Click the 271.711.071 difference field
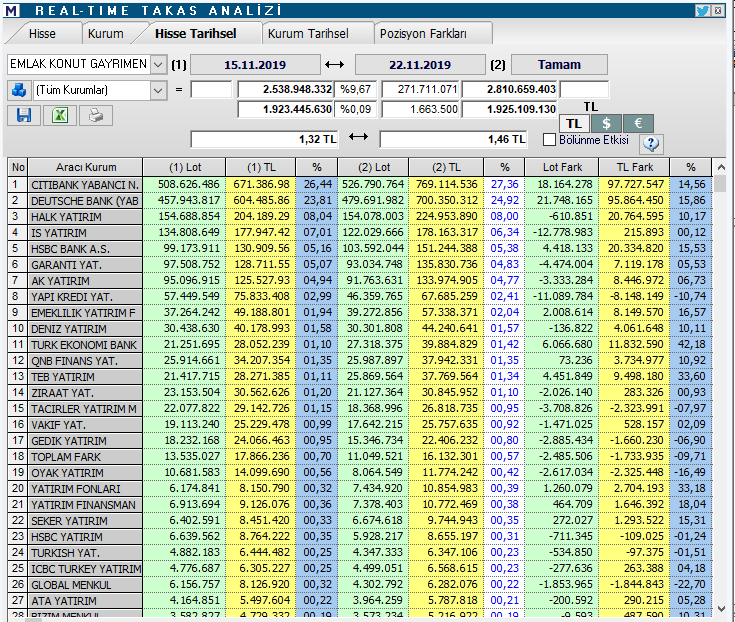Screen dimensions: 735x622 point(420,90)
